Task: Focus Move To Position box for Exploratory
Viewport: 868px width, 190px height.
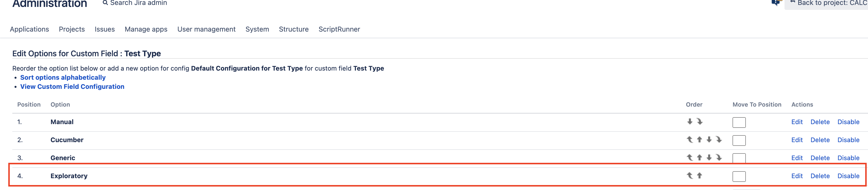Action: pos(739,176)
